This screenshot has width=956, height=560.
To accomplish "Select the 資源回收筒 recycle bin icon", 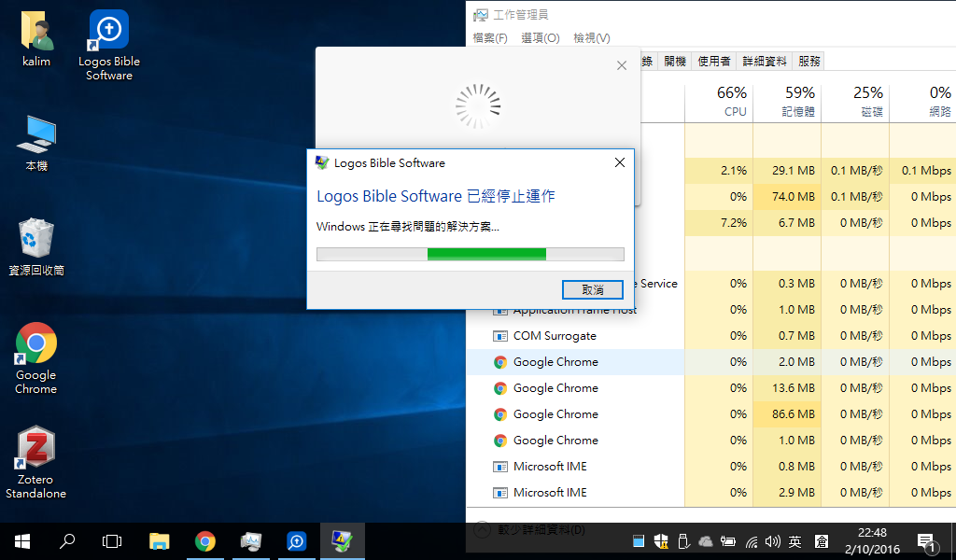I will coord(36,246).
